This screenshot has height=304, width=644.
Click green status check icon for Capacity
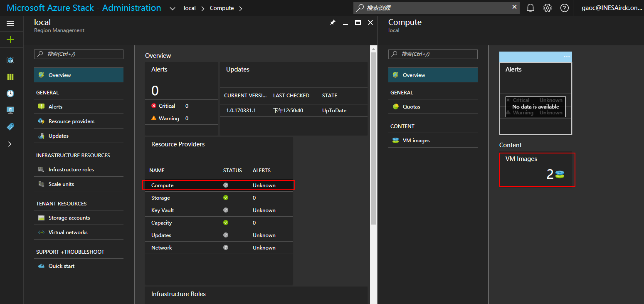pos(226,222)
